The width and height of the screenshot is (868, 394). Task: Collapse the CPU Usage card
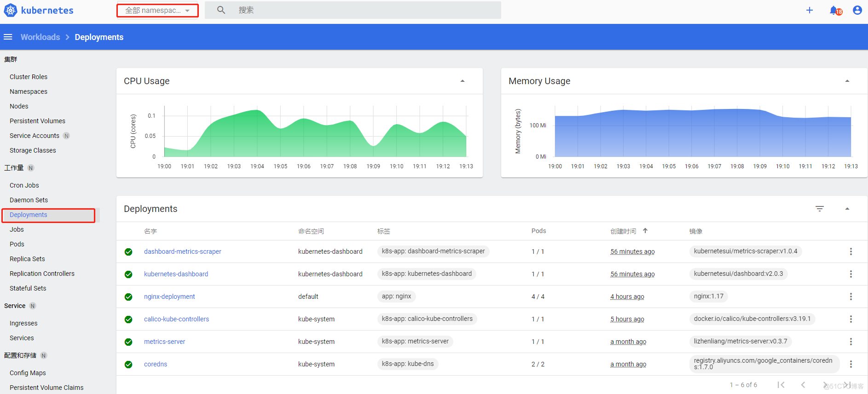coord(463,81)
